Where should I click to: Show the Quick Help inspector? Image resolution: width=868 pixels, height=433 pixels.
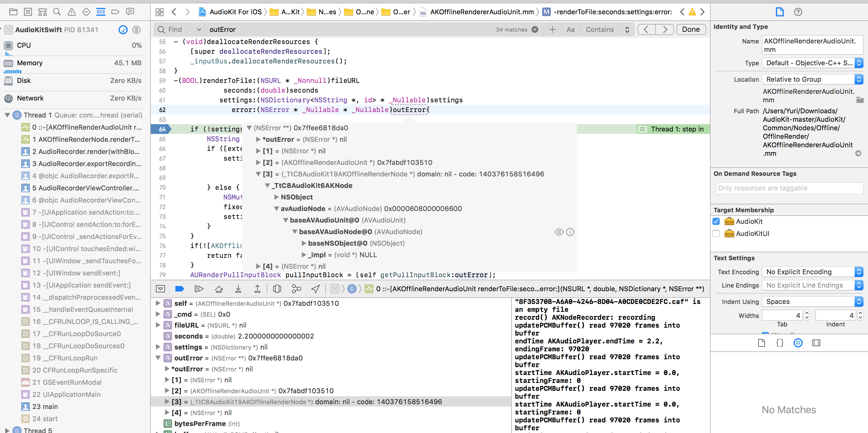pos(798,12)
